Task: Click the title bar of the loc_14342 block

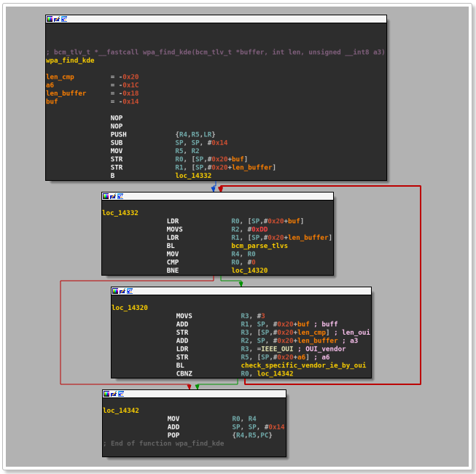Action: [194, 394]
